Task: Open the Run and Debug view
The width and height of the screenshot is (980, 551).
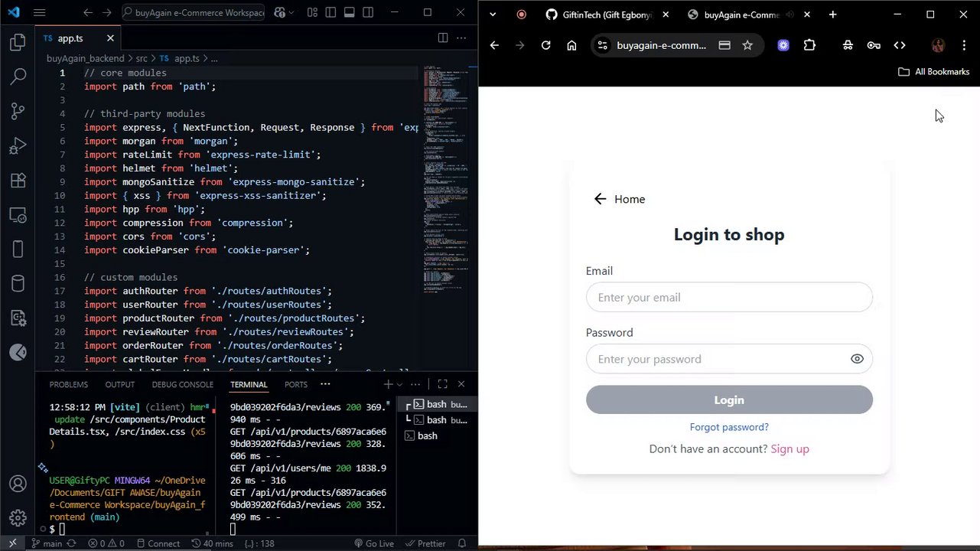Action: 18,145
